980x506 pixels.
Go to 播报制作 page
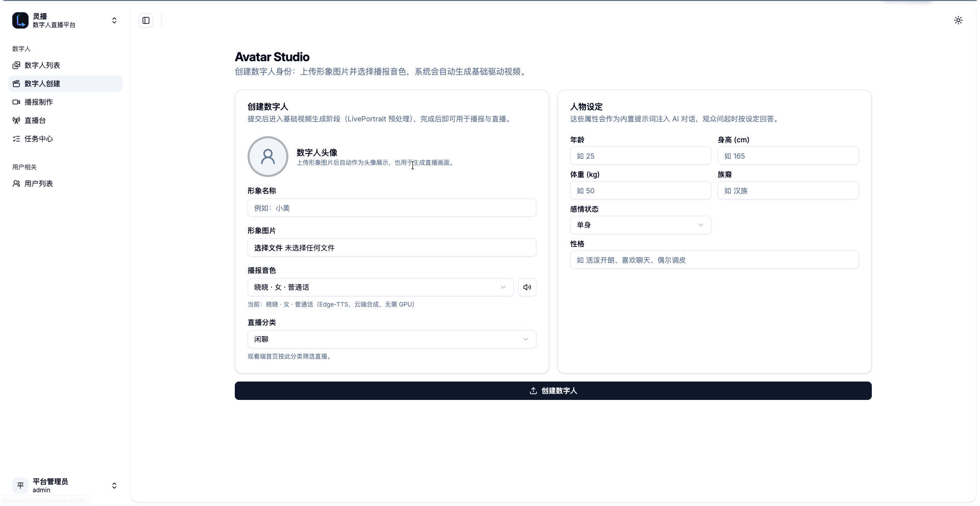point(65,102)
